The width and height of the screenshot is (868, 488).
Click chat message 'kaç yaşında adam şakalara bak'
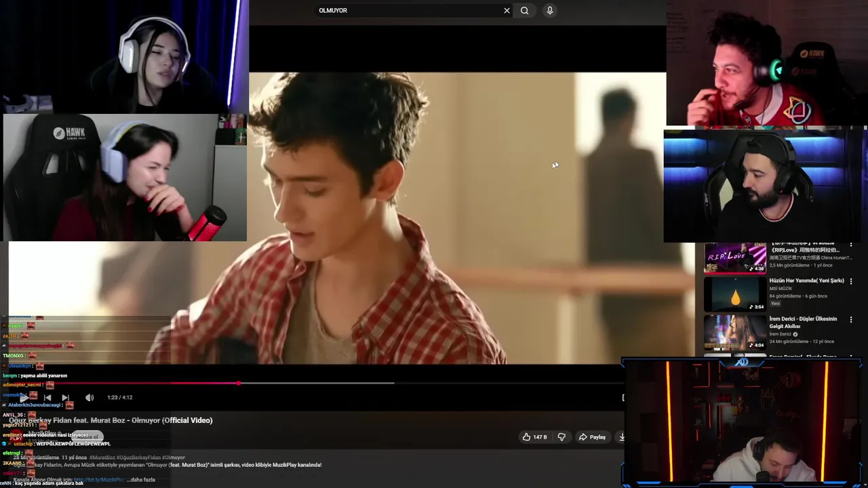click(50, 483)
